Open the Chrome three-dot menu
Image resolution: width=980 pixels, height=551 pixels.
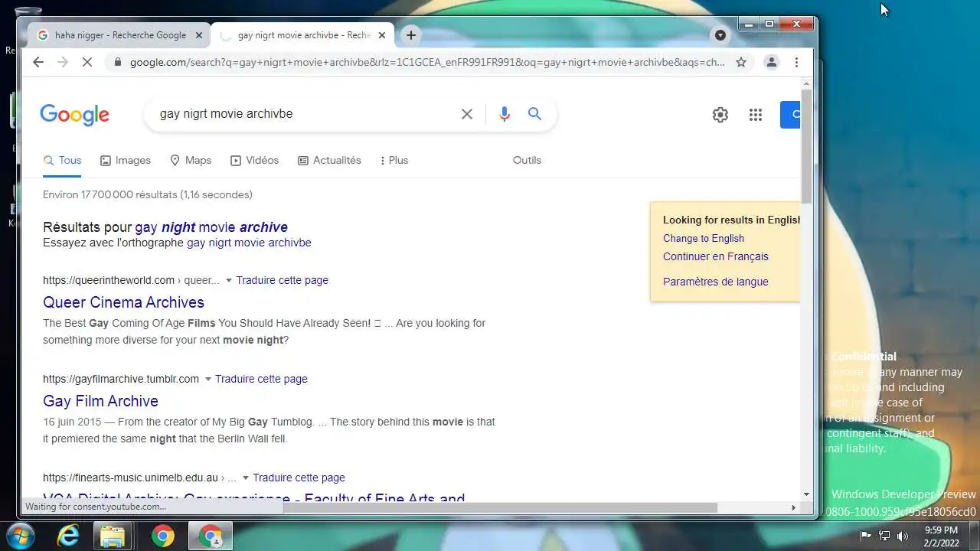(x=796, y=62)
